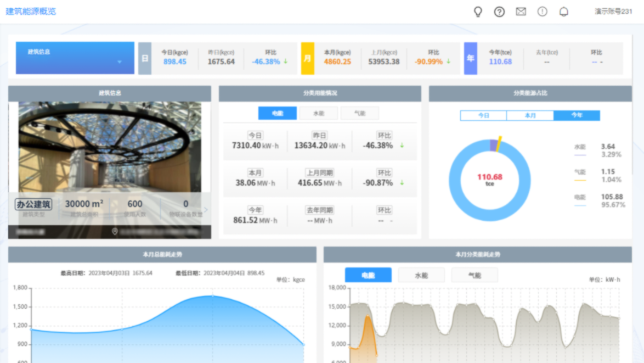644x363 pixels.
Task: Switch to 气能 tab in 分类用能情况
Action: pyautogui.click(x=359, y=114)
